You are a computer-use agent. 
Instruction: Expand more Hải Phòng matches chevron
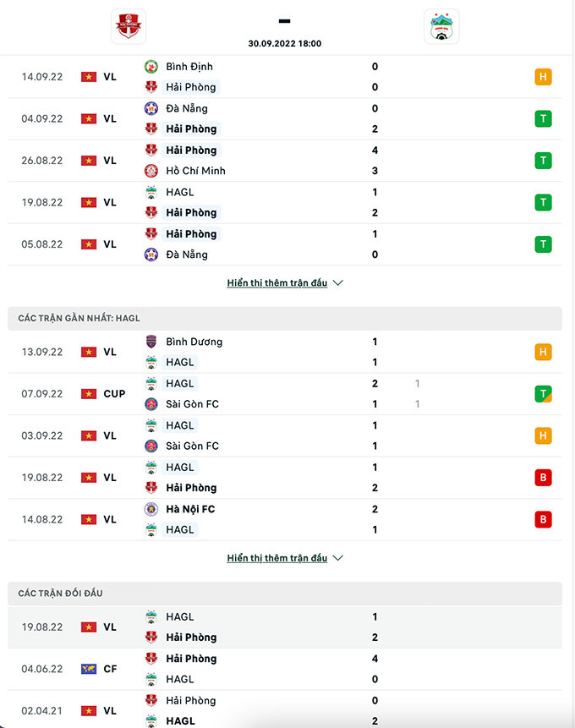click(338, 283)
